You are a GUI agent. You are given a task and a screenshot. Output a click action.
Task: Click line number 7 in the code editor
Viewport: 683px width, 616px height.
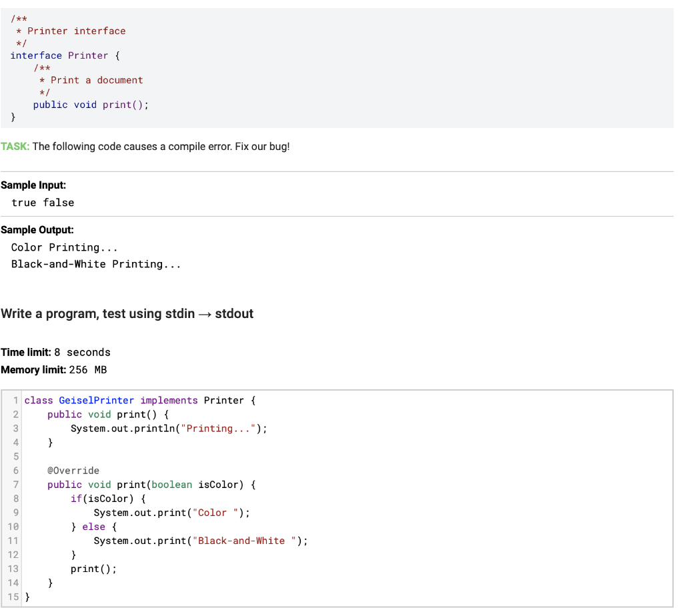click(15, 484)
